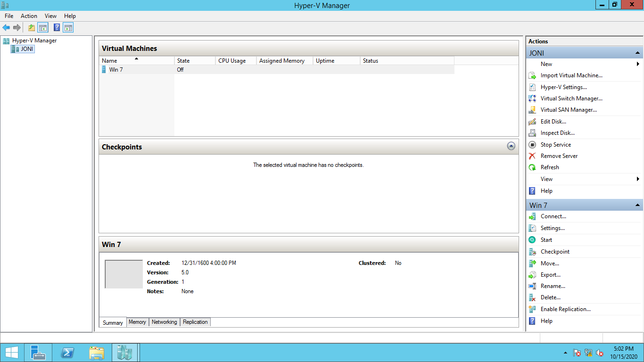Screen dimensions: 644x362
Task: Switch to the Replication tab
Action: pos(195,322)
